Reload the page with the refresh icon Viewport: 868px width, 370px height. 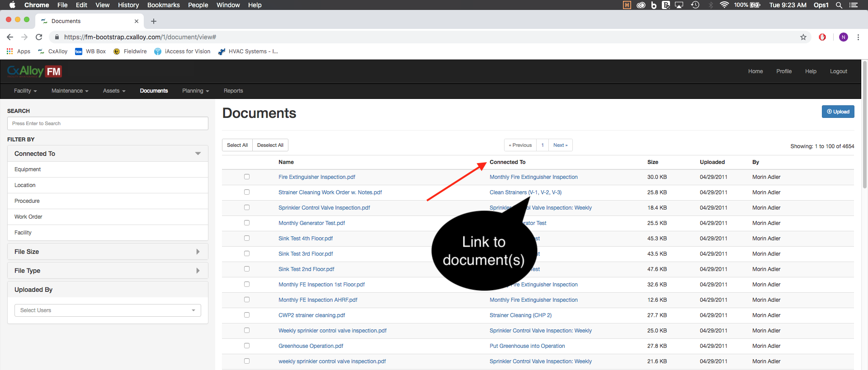coord(39,37)
